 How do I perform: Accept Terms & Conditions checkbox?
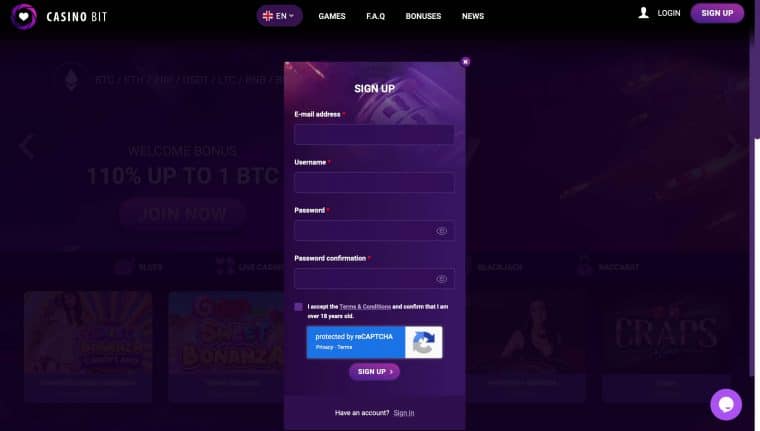[298, 307]
